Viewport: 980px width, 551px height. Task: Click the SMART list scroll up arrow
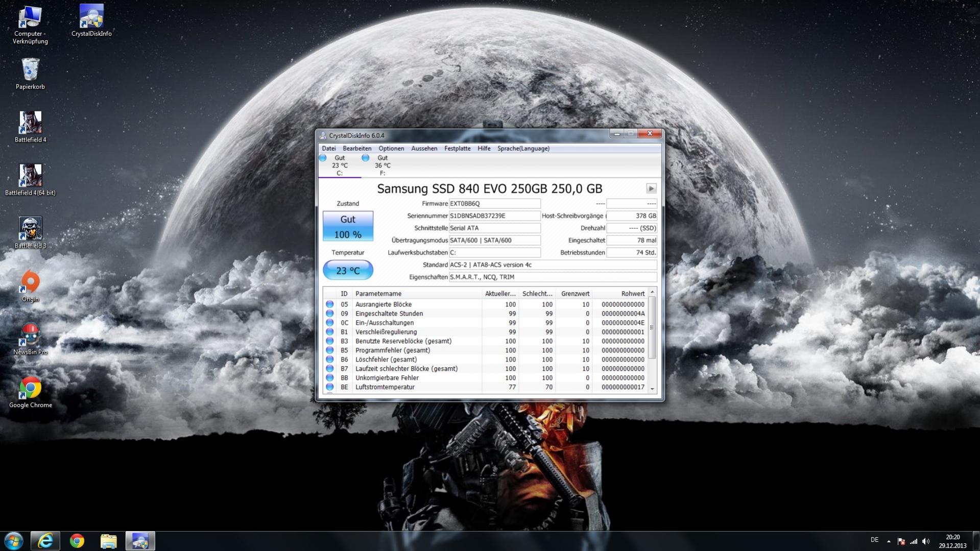[x=652, y=292]
